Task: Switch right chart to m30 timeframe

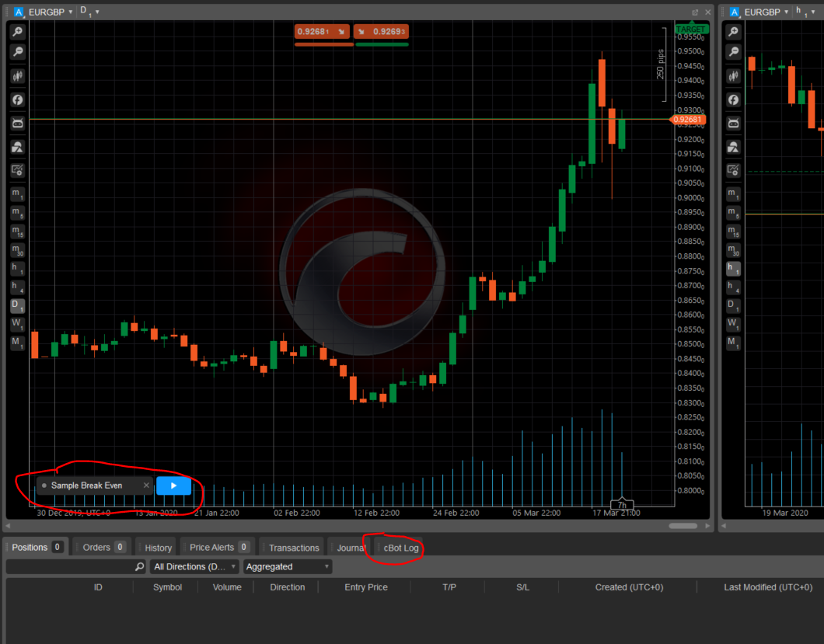Action: click(x=733, y=250)
